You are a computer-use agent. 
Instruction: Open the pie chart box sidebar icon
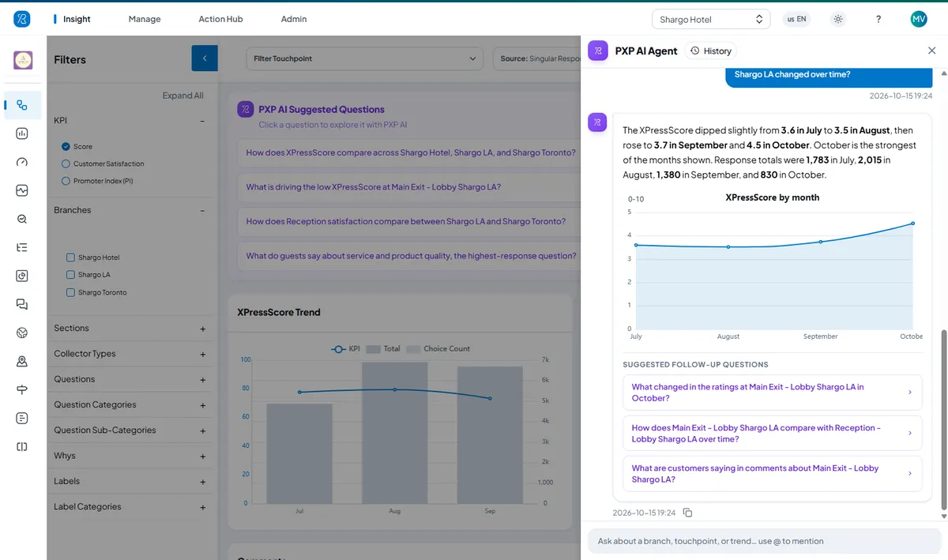pyautogui.click(x=22, y=276)
